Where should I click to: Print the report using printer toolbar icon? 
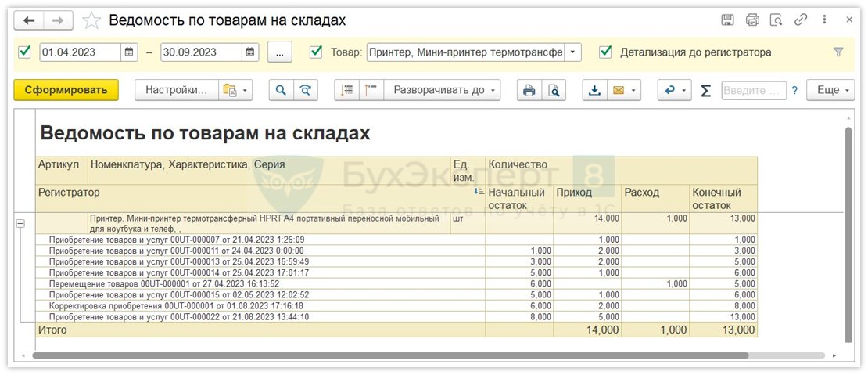coord(529,90)
